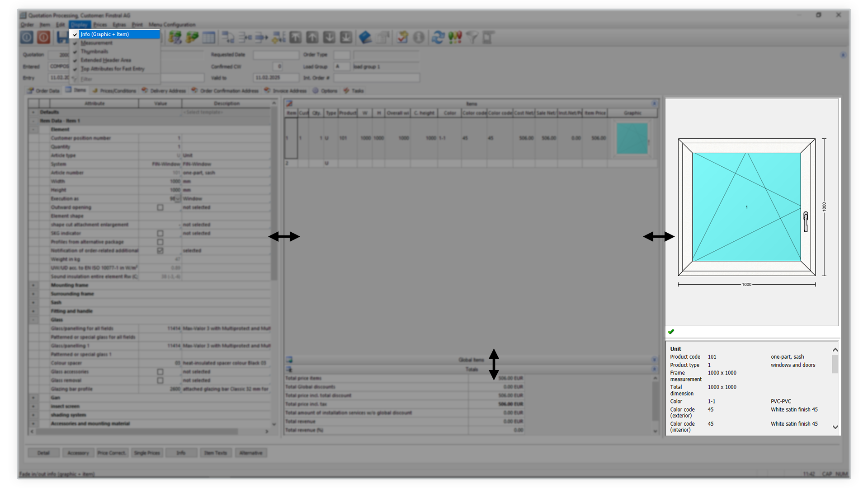Image resolution: width=868 pixels, height=488 pixels.
Task: Click the icon at Items panel header left
Action: 289,103
